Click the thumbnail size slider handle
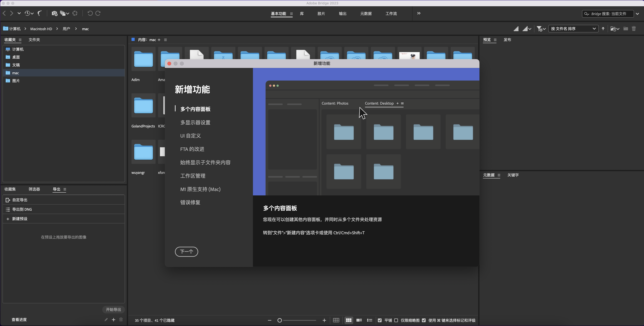 (x=280, y=320)
